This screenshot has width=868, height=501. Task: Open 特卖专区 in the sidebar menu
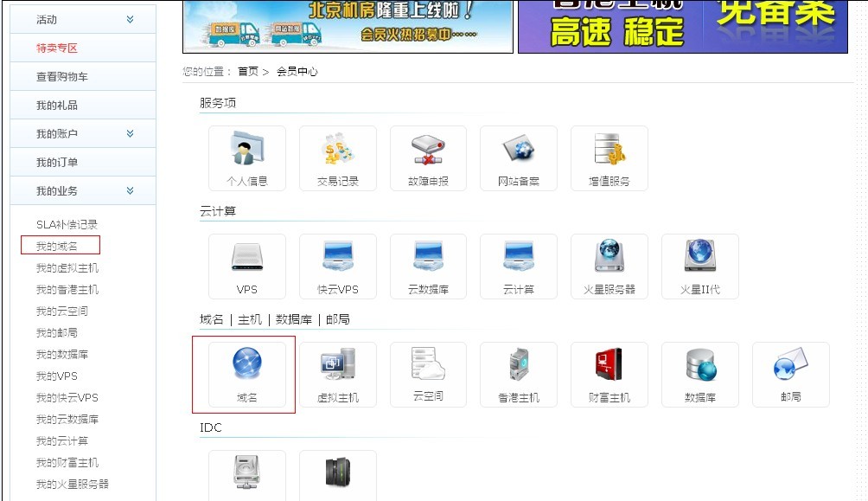[x=57, y=48]
